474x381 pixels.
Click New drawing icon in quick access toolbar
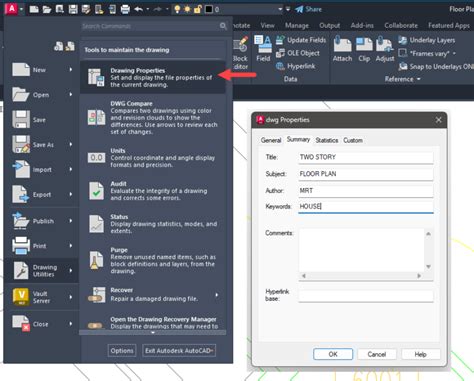coord(34,9)
